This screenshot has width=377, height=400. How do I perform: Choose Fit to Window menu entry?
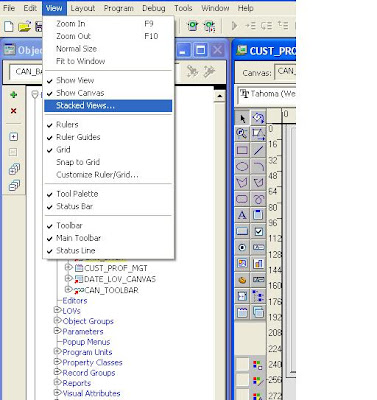pyautogui.click(x=108, y=61)
